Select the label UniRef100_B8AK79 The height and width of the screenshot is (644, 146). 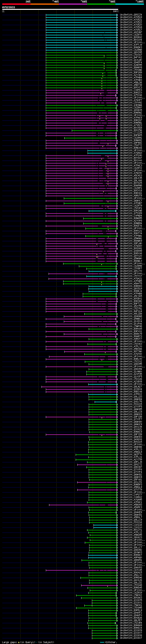[x=131, y=334]
